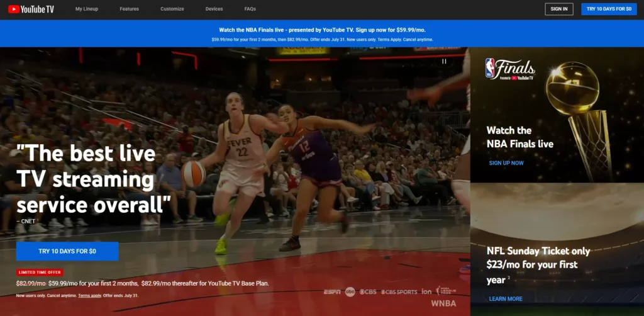Click the CBS network logo
Viewport: 644px width, 316px height.
click(x=368, y=291)
